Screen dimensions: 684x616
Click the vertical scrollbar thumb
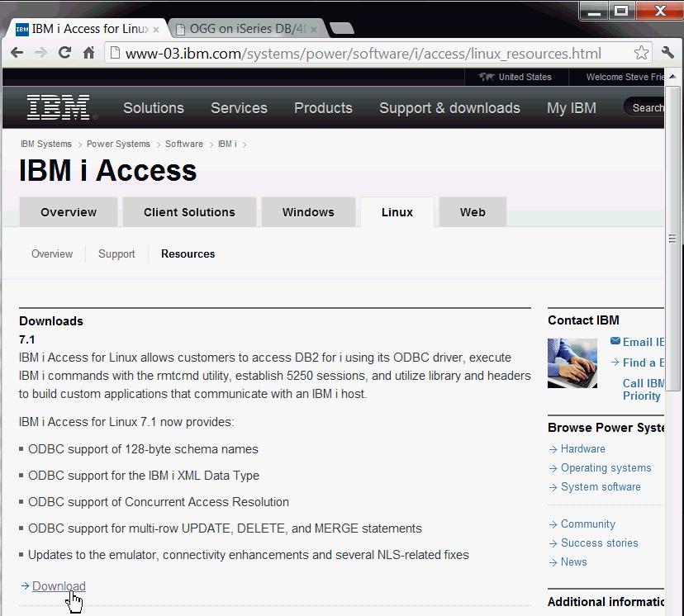pyautogui.click(x=672, y=238)
